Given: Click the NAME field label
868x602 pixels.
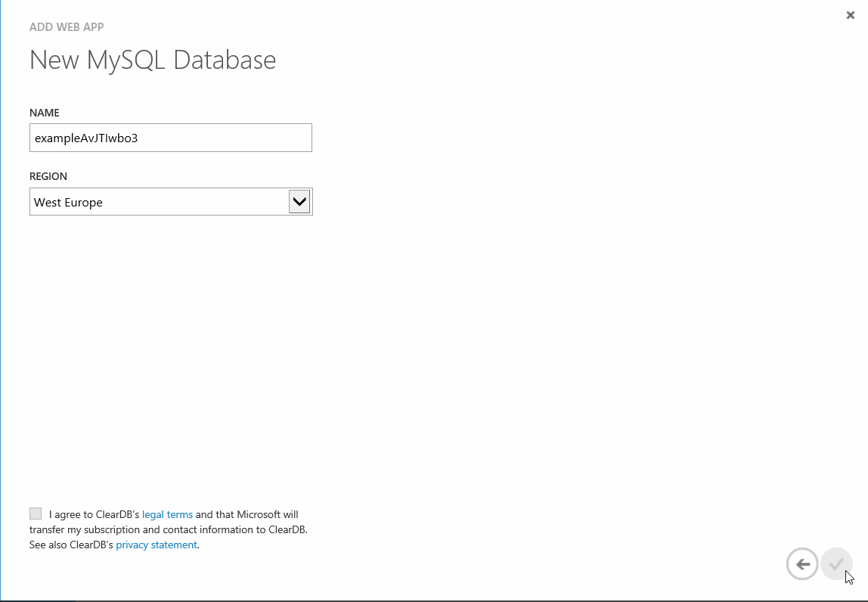Looking at the screenshot, I should (x=44, y=112).
